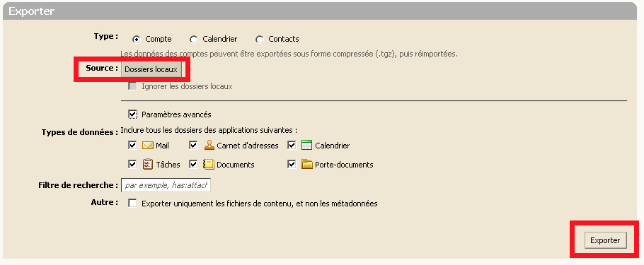Uncheck the Mail data type checkbox
The height and width of the screenshot is (265, 644).
132,145
